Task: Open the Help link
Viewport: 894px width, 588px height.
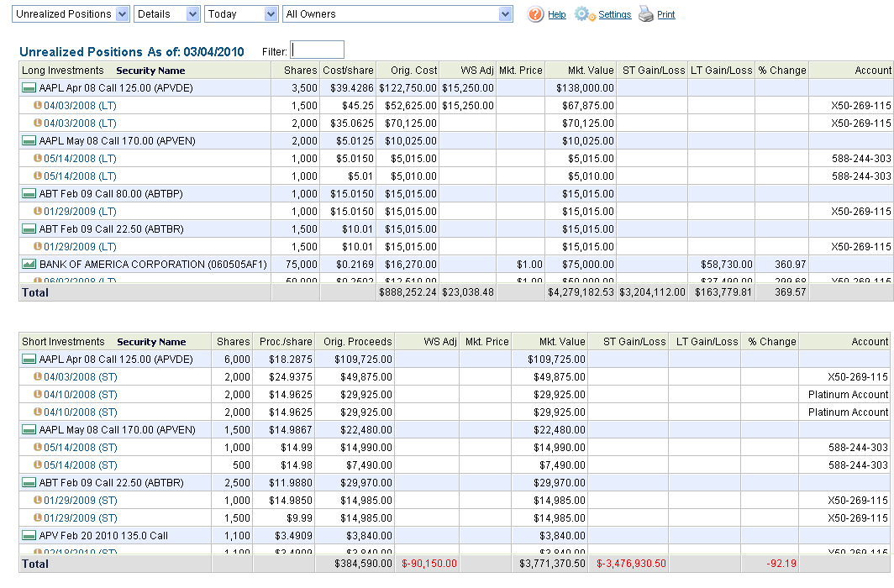Action: tap(556, 15)
